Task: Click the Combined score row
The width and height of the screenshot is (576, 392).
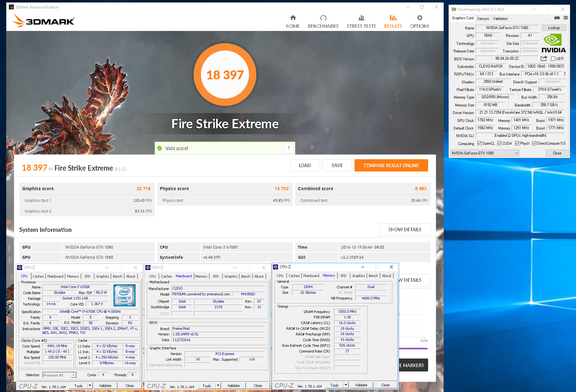Action: [x=363, y=189]
